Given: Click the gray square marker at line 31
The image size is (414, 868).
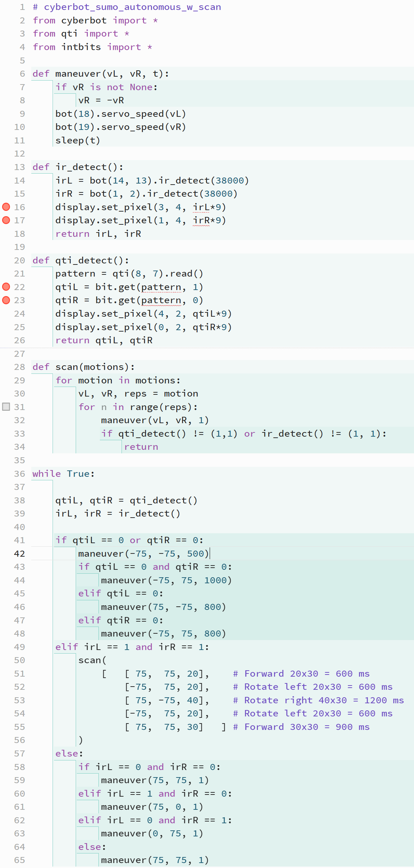Looking at the screenshot, I should click(x=6, y=407).
